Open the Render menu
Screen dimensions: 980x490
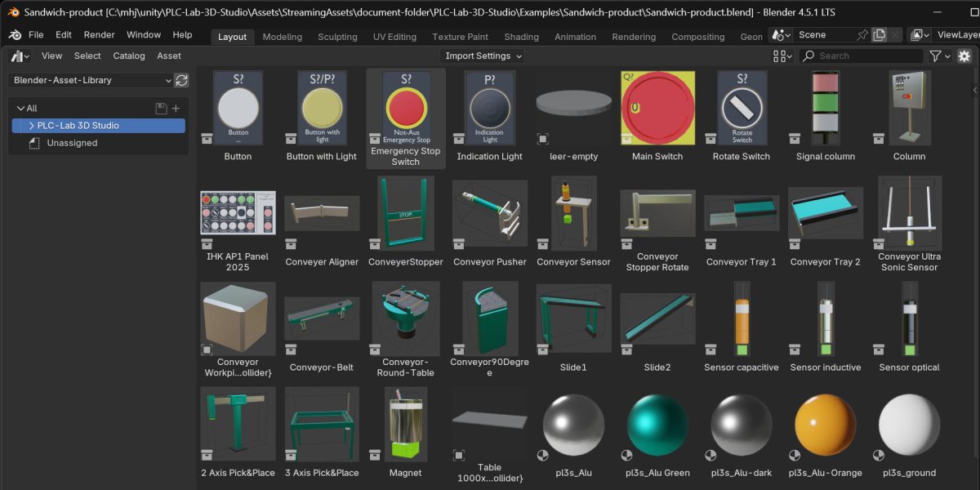coord(100,35)
